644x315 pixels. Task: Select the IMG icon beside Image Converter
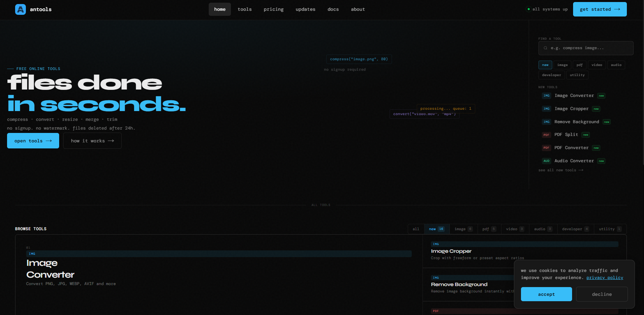[x=546, y=96]
